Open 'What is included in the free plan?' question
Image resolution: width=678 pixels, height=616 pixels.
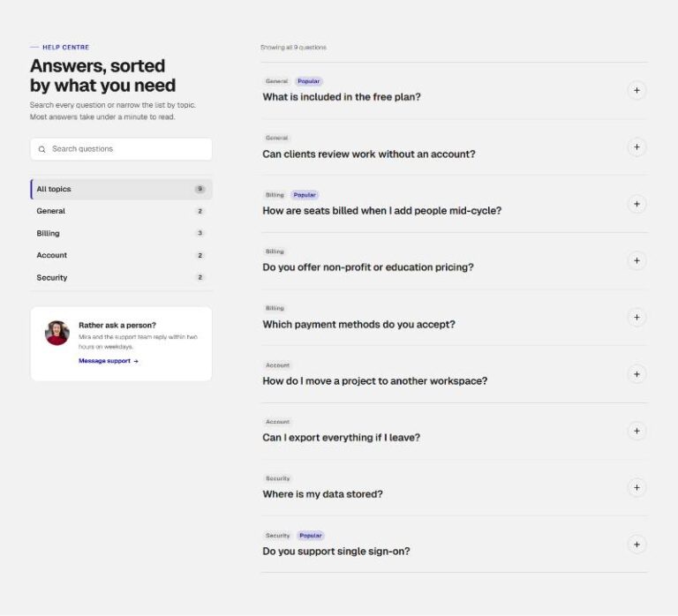click(x=342, y=97)
